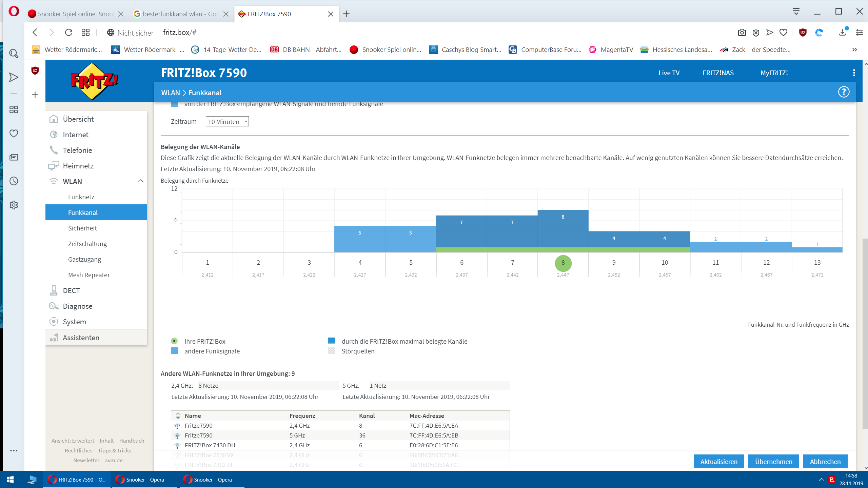The width and height of the screenshot is (868, 488).
Task: Select channel 8 green circle marker
Action: pyautogui.click(x=563, y=263)
